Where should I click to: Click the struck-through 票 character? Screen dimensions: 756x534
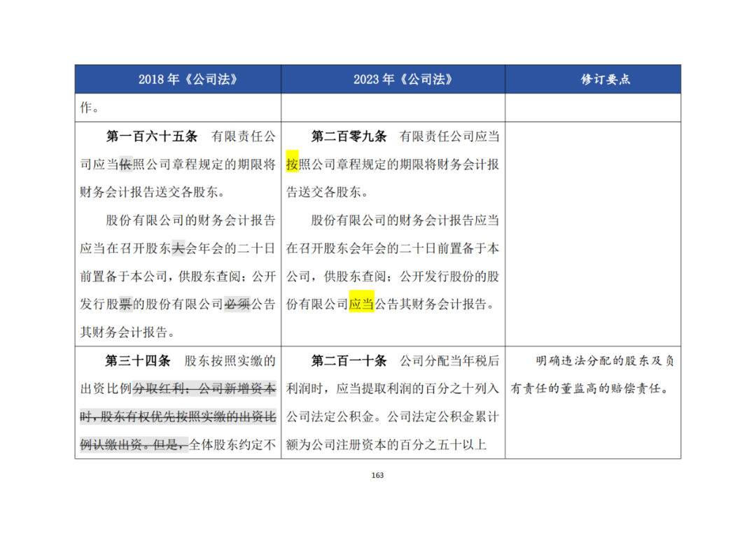(126, 304)
